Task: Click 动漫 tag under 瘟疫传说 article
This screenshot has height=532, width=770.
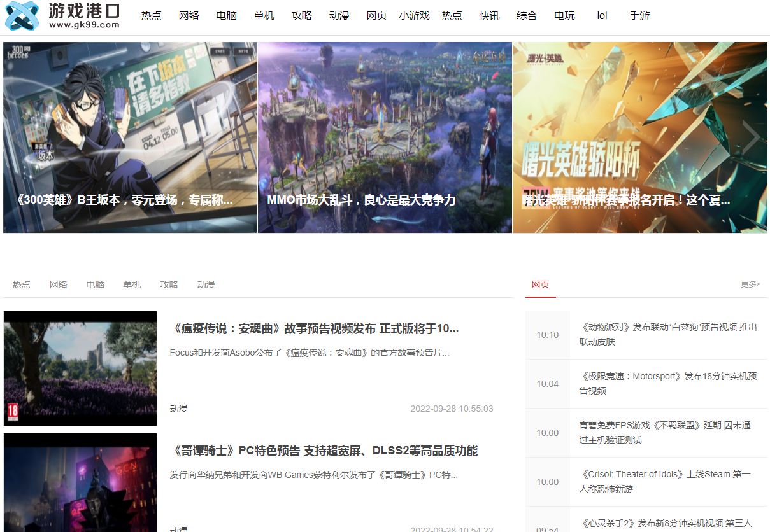Action: pos(179,409)
